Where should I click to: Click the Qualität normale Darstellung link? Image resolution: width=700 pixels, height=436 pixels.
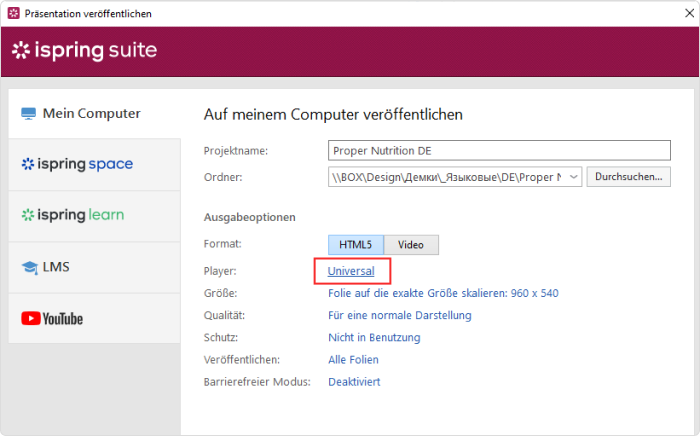click(x=400, y=316)
